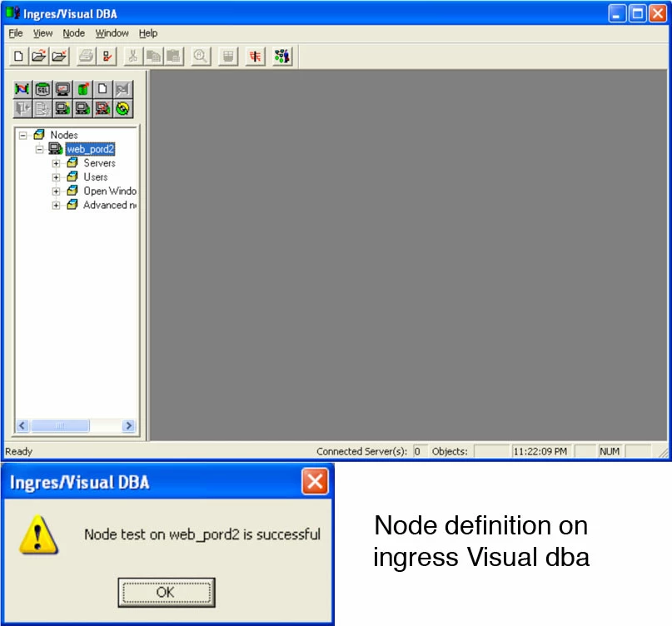Screen dimensions: 672x626
Task: Select the Open Windo tree item
Action: pyautogui.click(x=110, y=191)
